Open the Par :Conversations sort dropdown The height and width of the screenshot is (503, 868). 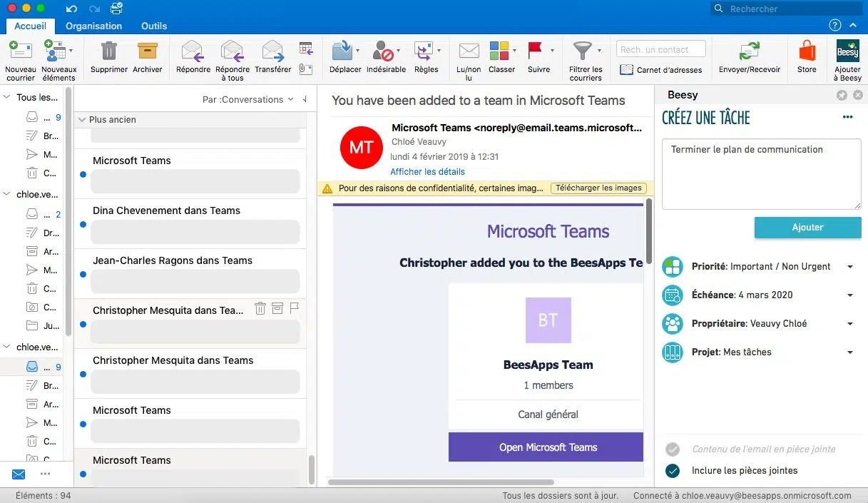pos(248,100)
